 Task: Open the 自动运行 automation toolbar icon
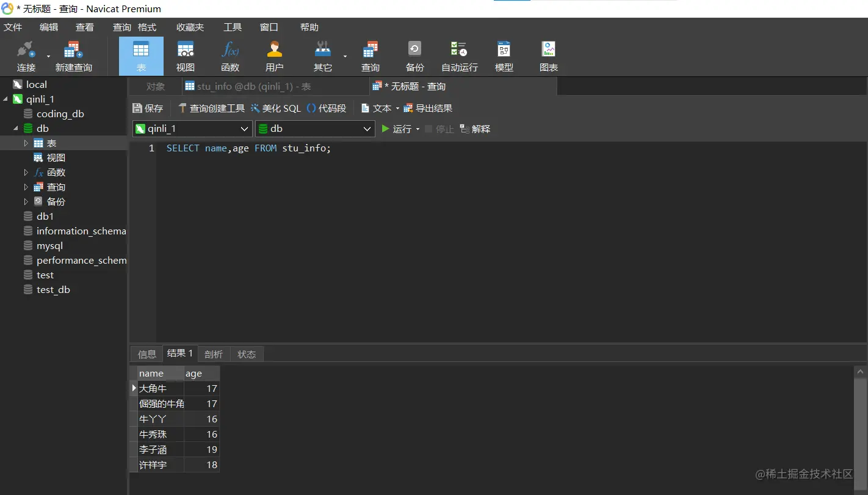[459, 56]
